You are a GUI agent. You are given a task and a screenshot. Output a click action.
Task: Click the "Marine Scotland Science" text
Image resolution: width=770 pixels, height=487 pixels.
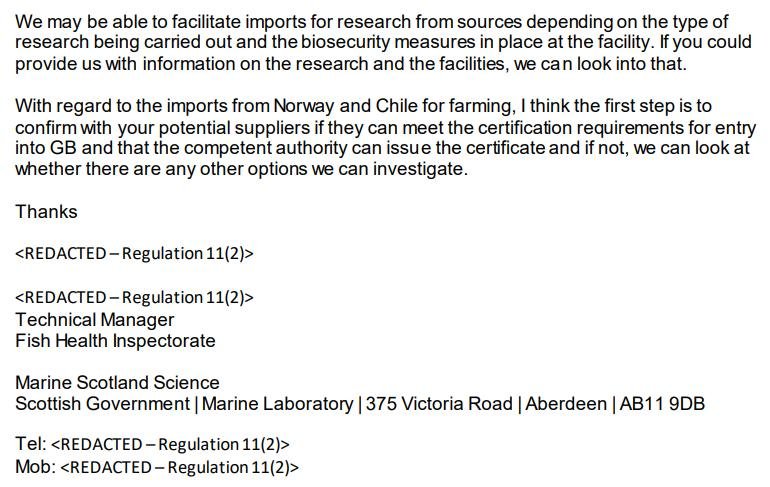point(117,383)
